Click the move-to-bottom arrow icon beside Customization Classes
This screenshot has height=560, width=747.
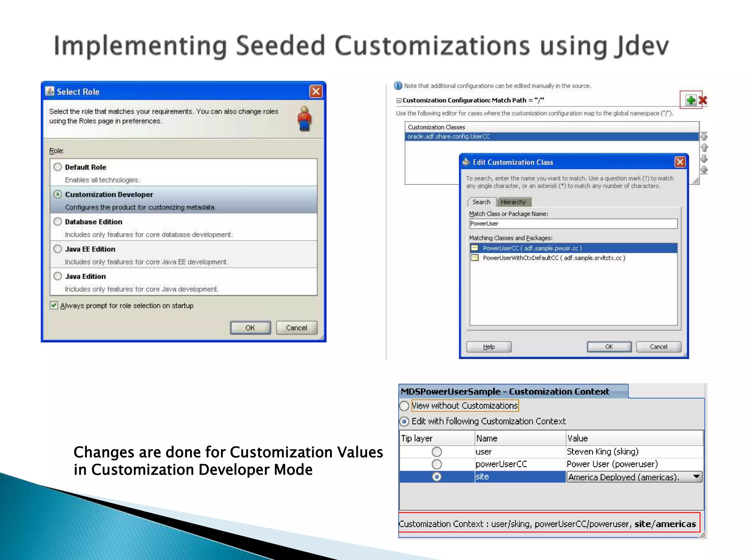[x=704, y=170]
